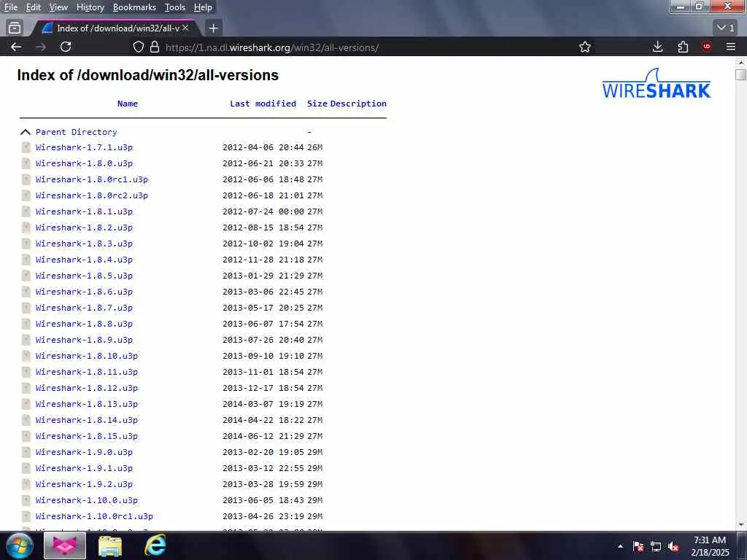Download Wireshark-1.8.3.u3p
This screenshot has width=747, height=560.
(85, 244)
